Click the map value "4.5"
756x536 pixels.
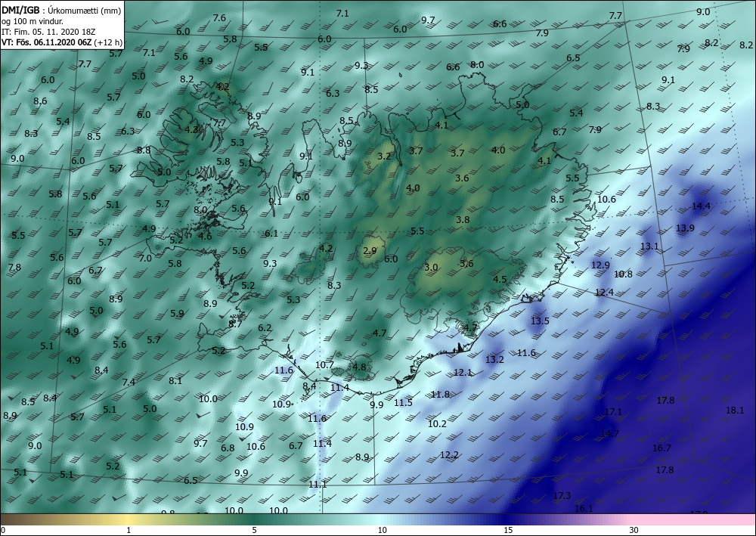pos(500,280)
